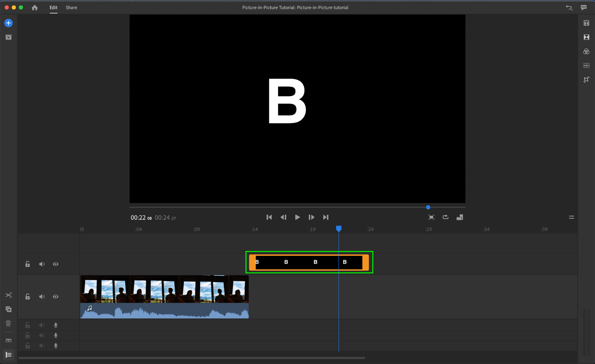Hide the B title track with eye icon
The height and width of the screenshot is (364, 595).
(56, 264)
